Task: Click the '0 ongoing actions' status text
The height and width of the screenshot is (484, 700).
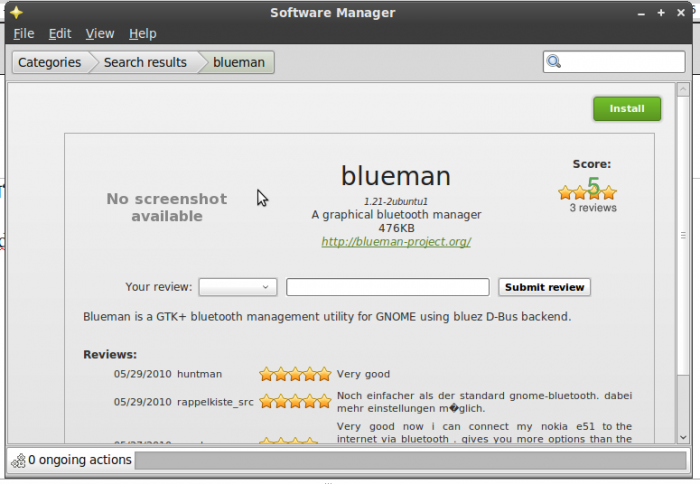Action: point(79,460)
